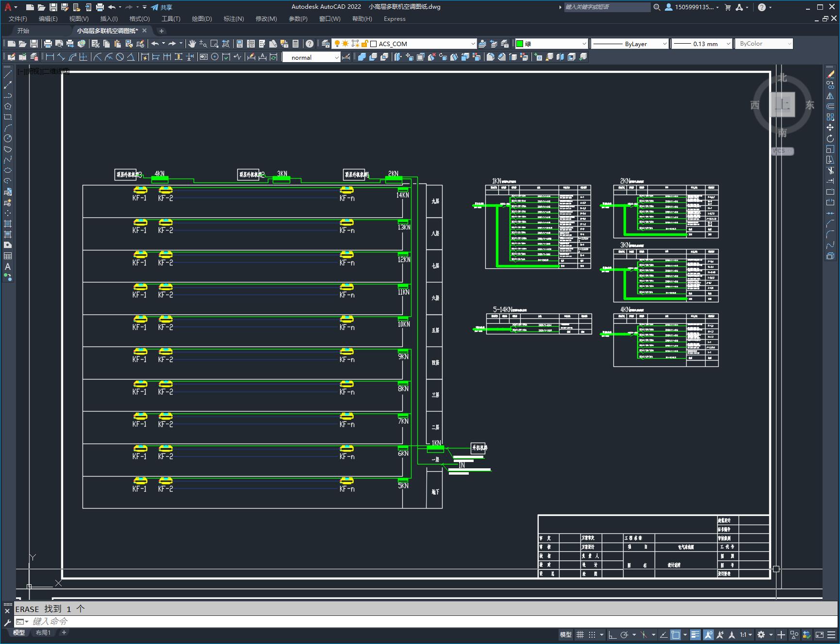Open the Express menu
This screenshot has height=644, width=840.
395,19
